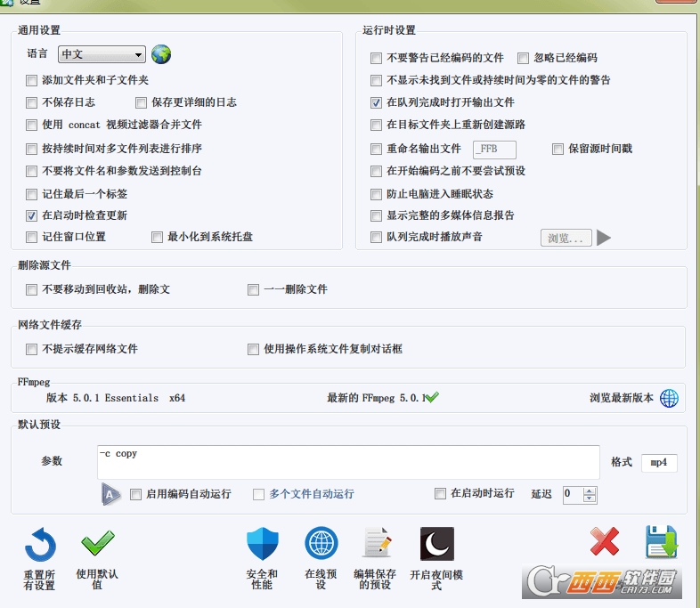Viewport: 700px width, 608px height.
Task: Enable 在目标文件夹上重新创建源路
Action: [376, 125]
